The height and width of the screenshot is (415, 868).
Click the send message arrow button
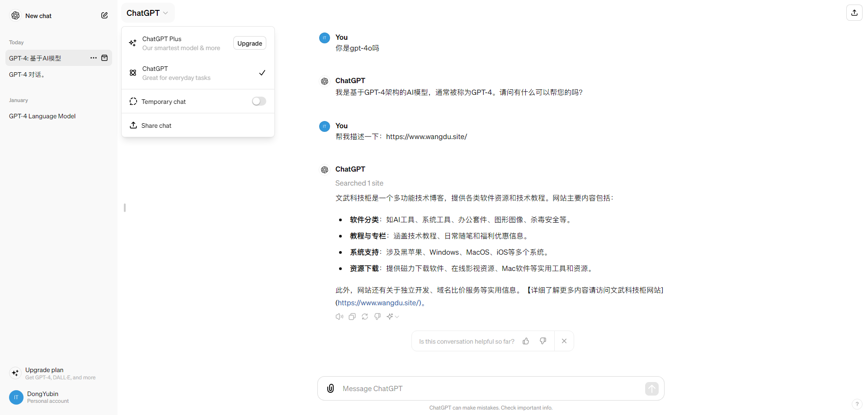point(652,388)
